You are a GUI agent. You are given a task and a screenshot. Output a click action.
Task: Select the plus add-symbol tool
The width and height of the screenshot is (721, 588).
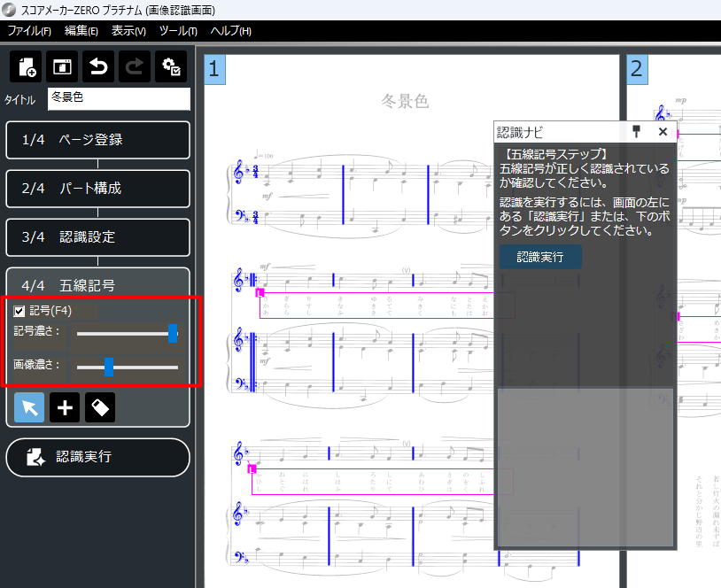[x=65, y=407]
